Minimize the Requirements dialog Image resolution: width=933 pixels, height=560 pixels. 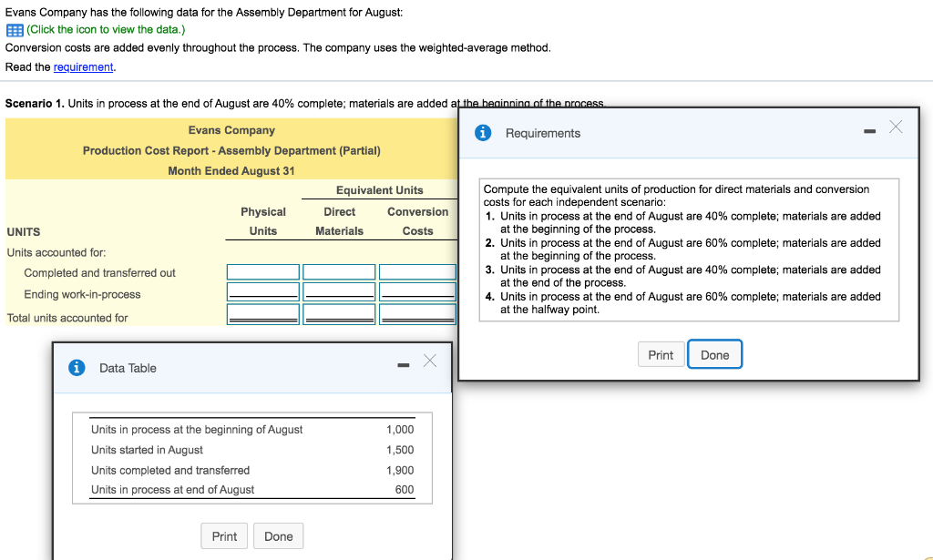click(x=870, y=131)
